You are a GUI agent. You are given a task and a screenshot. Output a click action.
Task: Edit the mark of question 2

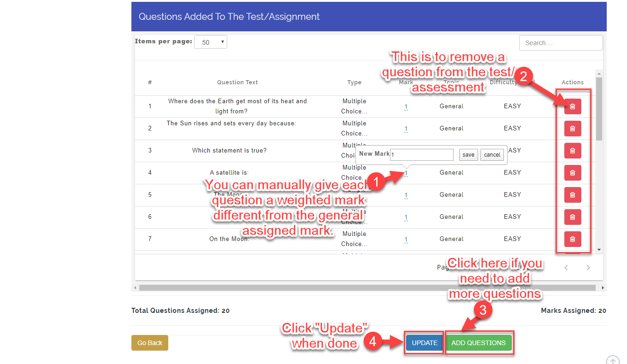click(x=406, y=129)
